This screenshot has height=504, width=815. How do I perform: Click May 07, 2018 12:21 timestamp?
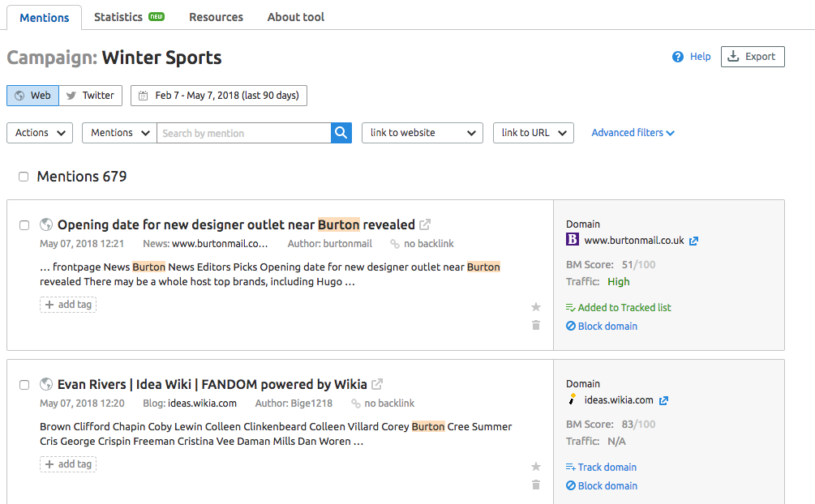(x=82, y=244)
